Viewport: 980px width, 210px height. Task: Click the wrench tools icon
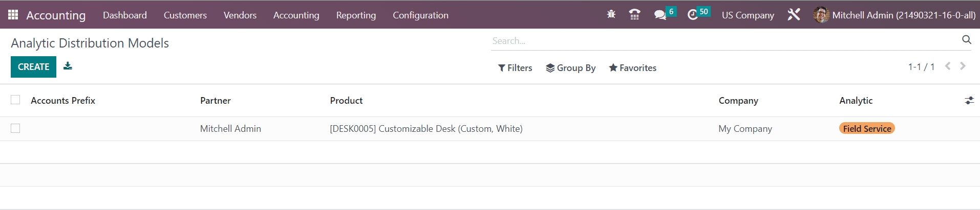pos(794,15)
